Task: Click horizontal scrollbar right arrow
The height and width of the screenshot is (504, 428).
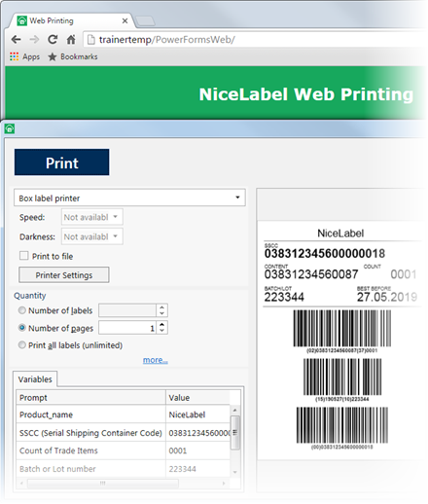Action: click(x=224, y=484)
